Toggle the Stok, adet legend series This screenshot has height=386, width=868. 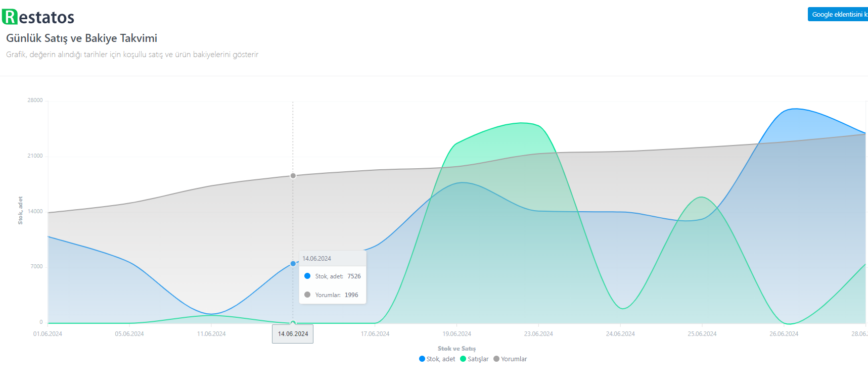point(437,359)
